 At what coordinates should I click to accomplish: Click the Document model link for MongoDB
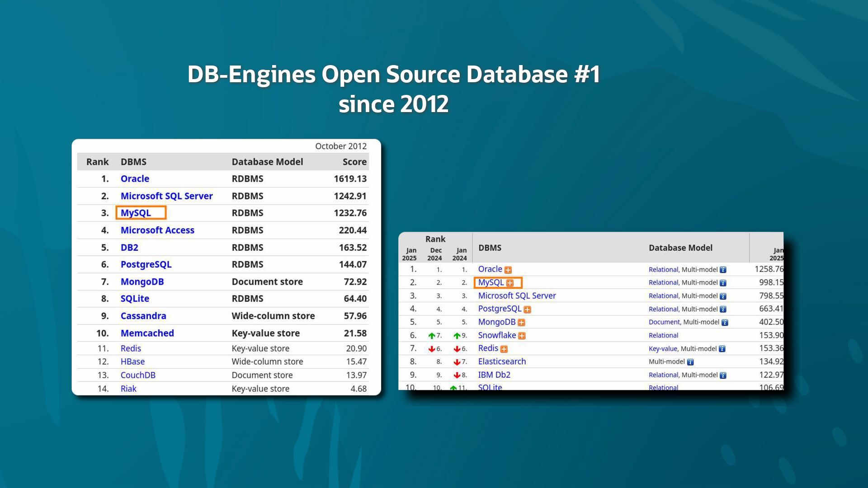pyautogui.click(x=664, y=322)
